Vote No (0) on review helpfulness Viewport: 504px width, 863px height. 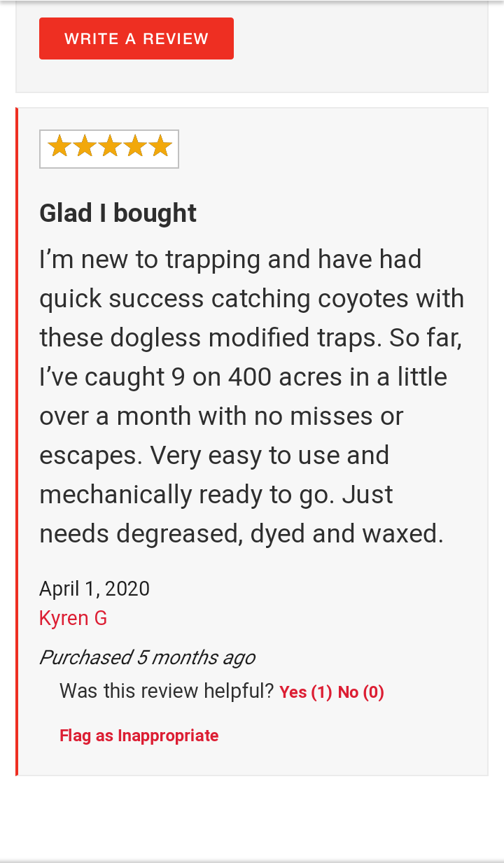coord(361,692)
